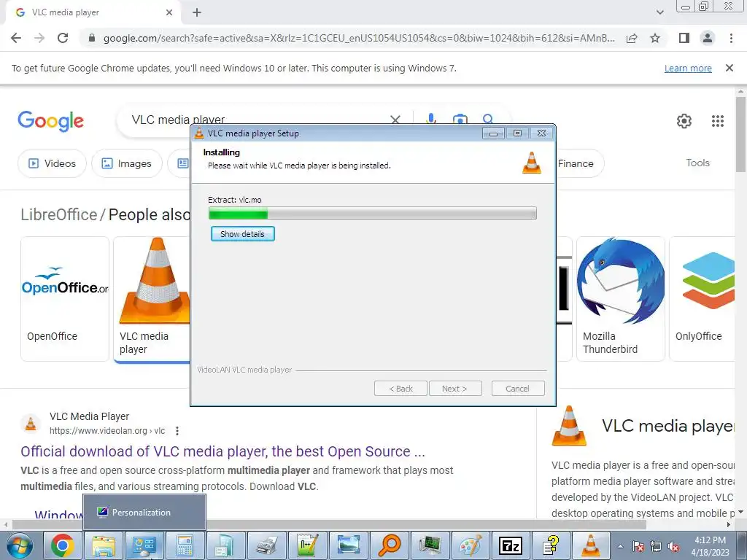This screenshot has width=747, height=560.
Task: Click the lock icon in the address bar
Action: 92,38
